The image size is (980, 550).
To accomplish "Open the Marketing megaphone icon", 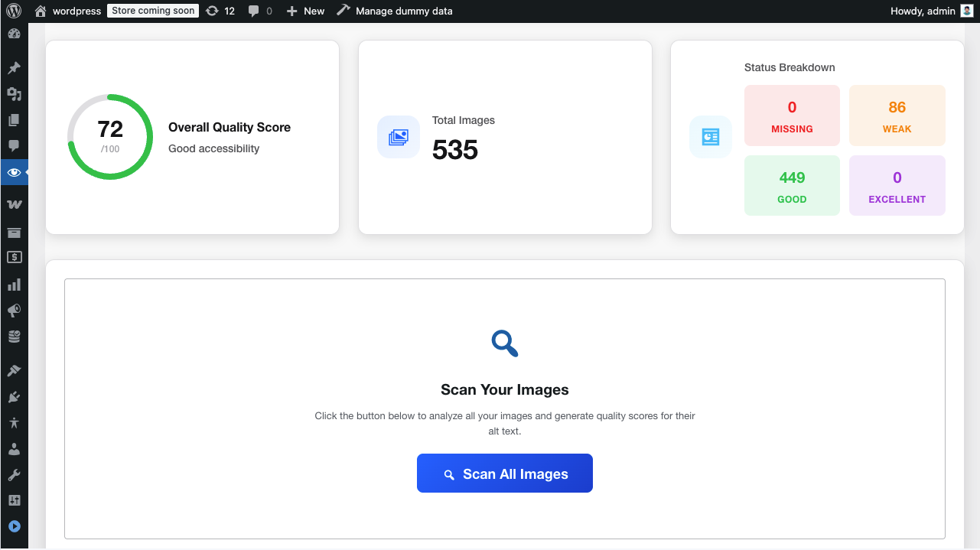I will [15, 311].
